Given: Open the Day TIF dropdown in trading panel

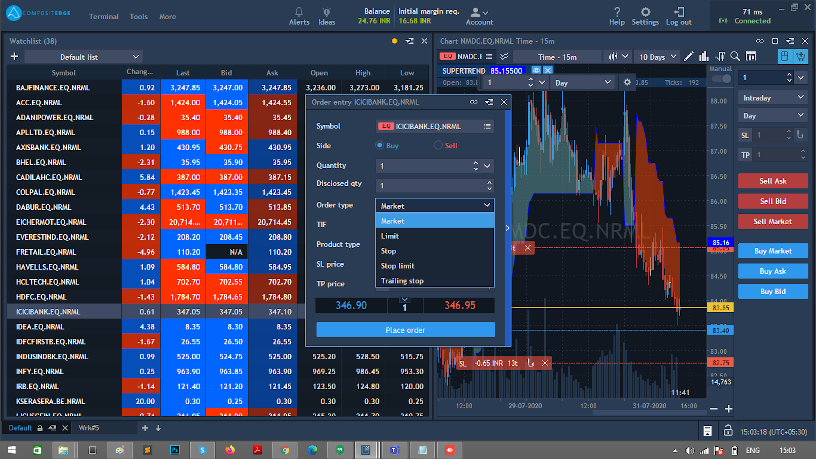Looking at the screenshot, I should pyautogui.click(x=773, y=116).
